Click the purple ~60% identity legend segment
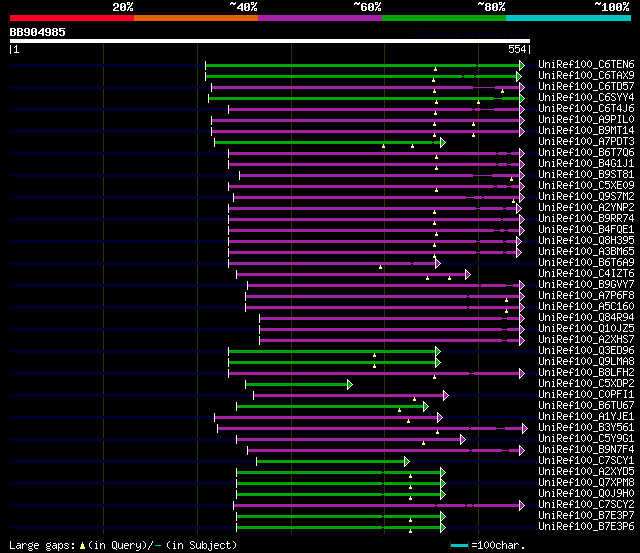This screenshot has height=553, width=640. [x=320, y=18]
